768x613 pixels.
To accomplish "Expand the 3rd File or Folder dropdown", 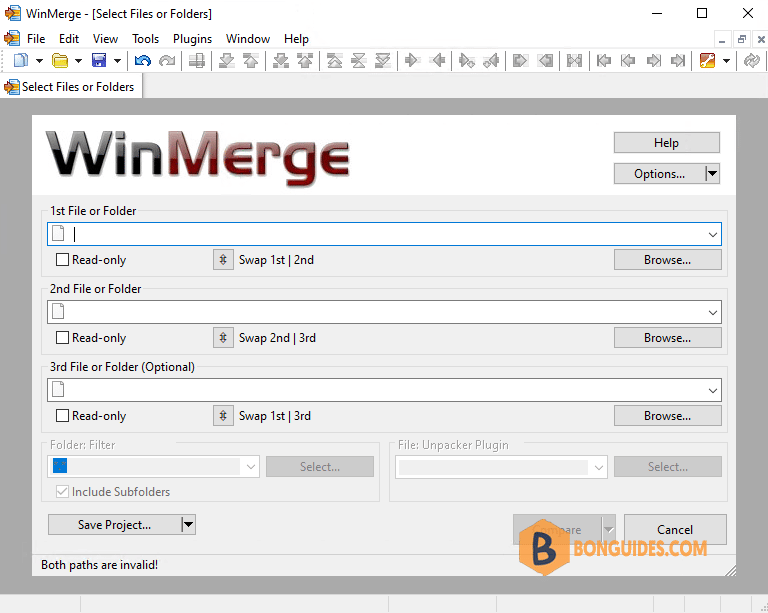I will (x=713, y=390).
